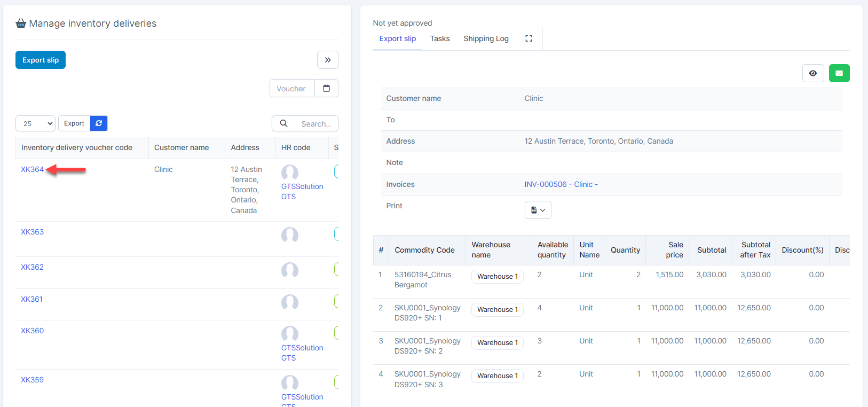Screen dimensions: 868x407
Task: Open voucher XK363
Action: tap(32, 232)
